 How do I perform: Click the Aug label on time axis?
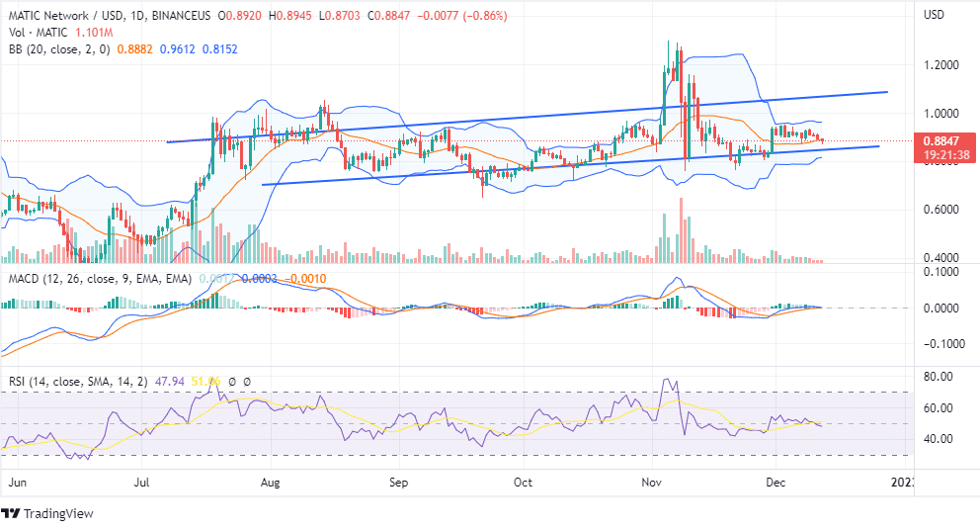[x=270, y=483]
